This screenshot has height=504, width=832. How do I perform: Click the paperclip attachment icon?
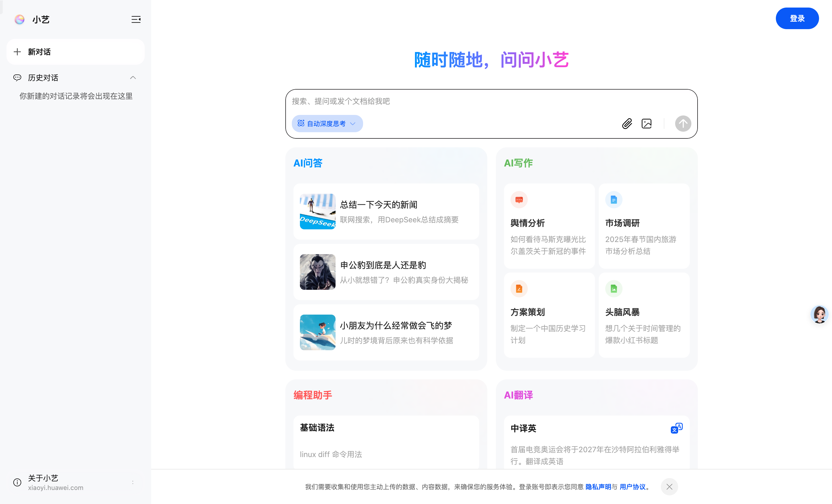pyautogui.click(x=627, y=124)
